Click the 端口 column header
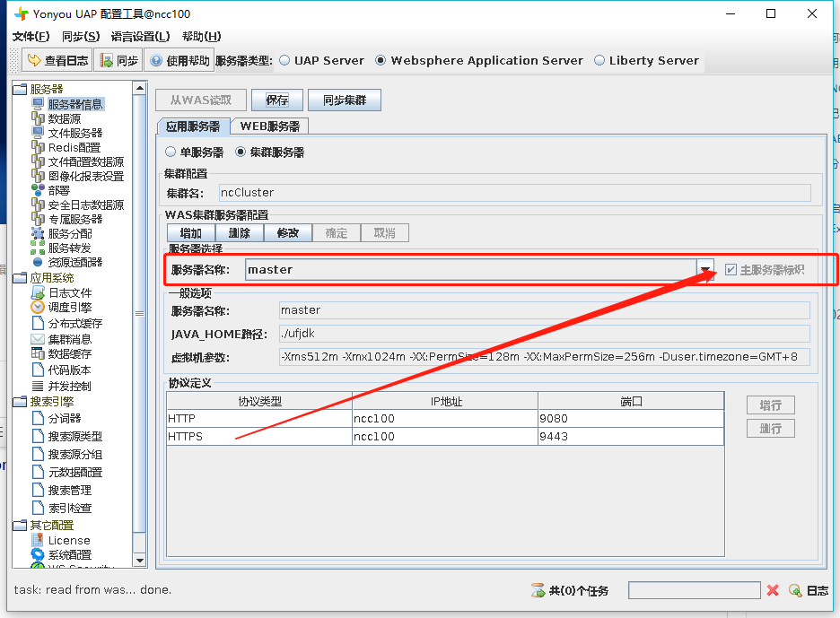Screen dimensions: 840x618 point(631,401)
